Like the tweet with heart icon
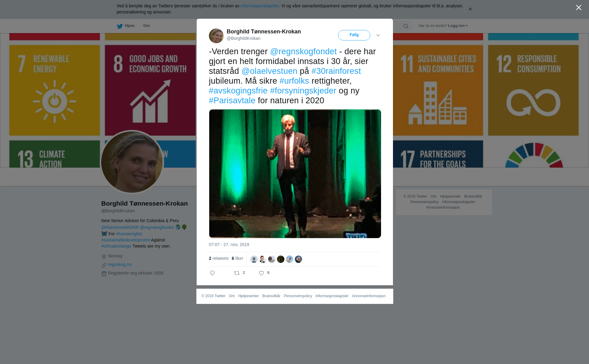The width and height of the screenshot is (589, 364). (x=261, y=273)
